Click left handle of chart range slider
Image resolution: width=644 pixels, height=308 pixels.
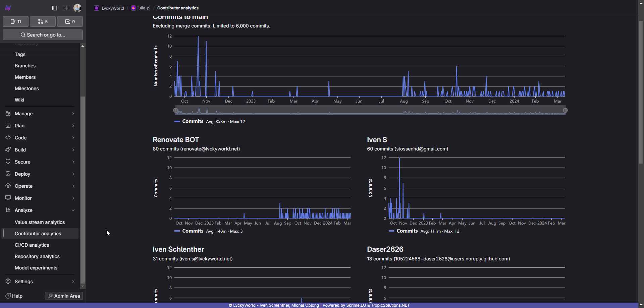(175, 110)
